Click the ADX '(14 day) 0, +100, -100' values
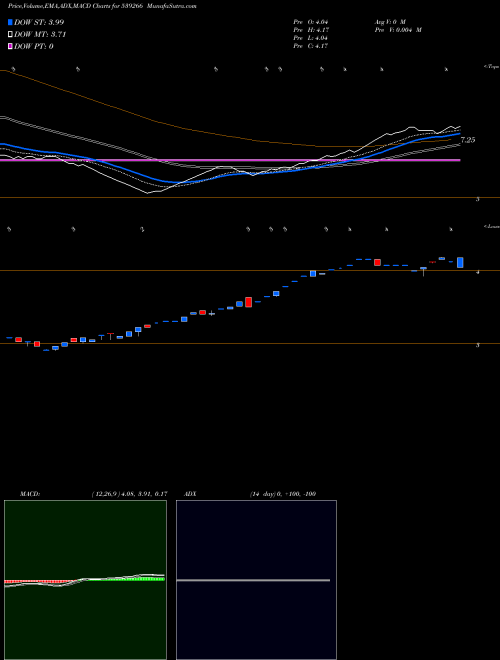The image size is (500, 660). pyautogui.click(x=283, y=494)
